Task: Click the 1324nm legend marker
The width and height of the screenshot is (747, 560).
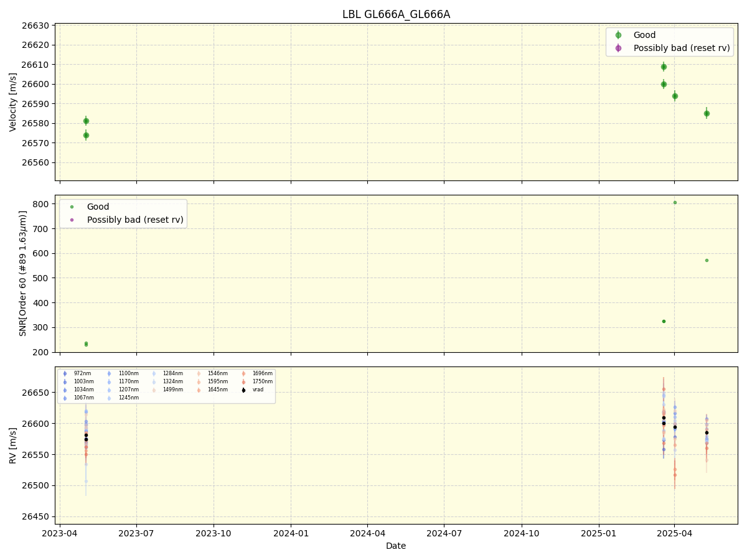Action: 154,382
